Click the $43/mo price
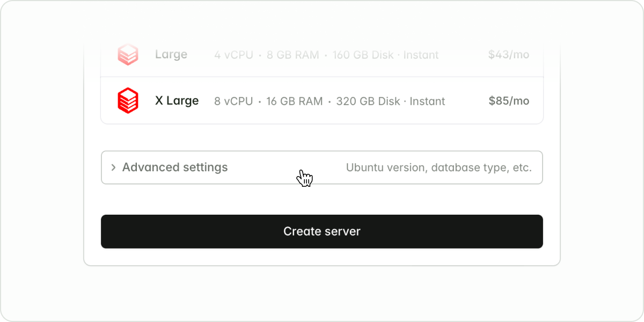644x322 pixels. coord(508,55)
